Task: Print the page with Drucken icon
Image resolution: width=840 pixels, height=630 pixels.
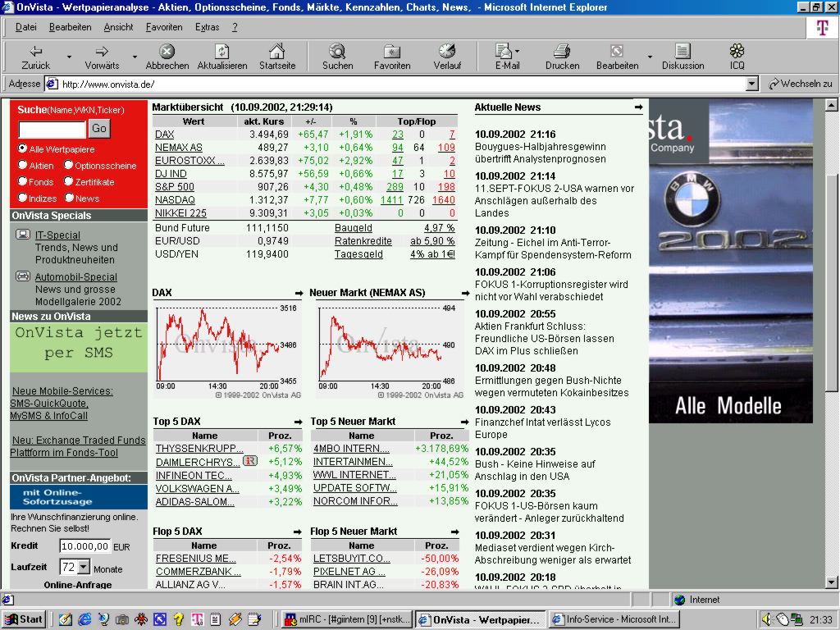Action: 562,56
